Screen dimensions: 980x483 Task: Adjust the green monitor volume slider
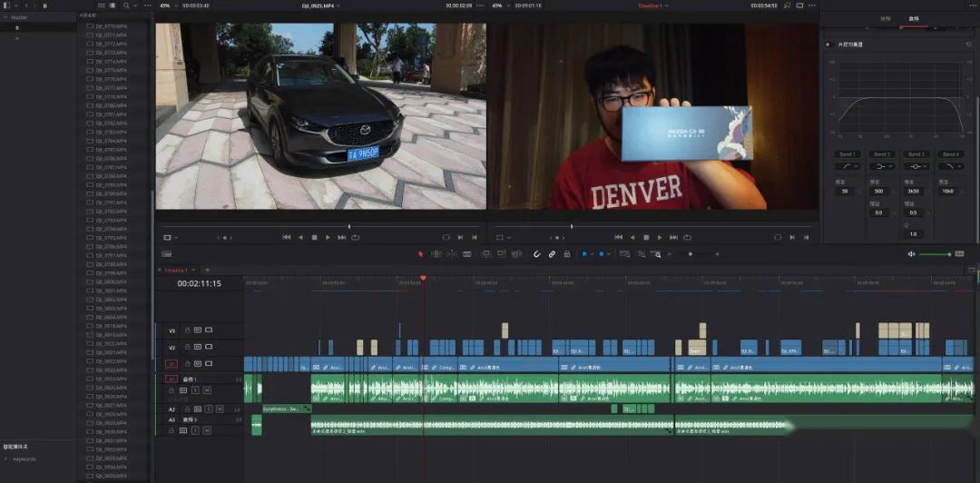[935, 254]
